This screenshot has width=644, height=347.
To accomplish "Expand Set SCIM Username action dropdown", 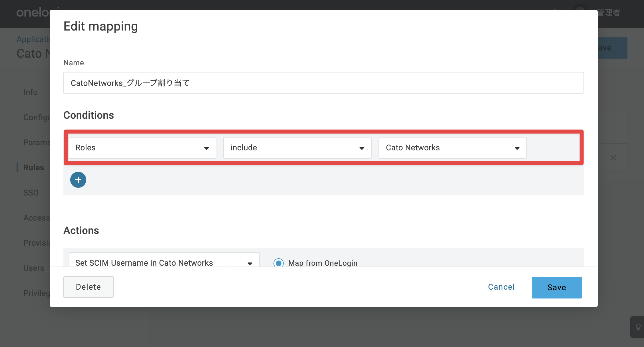I will point(164,260).
